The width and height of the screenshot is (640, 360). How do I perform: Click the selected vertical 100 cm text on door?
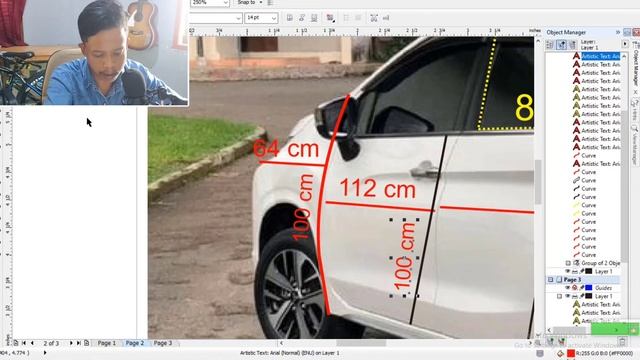(x=404, y=257)
